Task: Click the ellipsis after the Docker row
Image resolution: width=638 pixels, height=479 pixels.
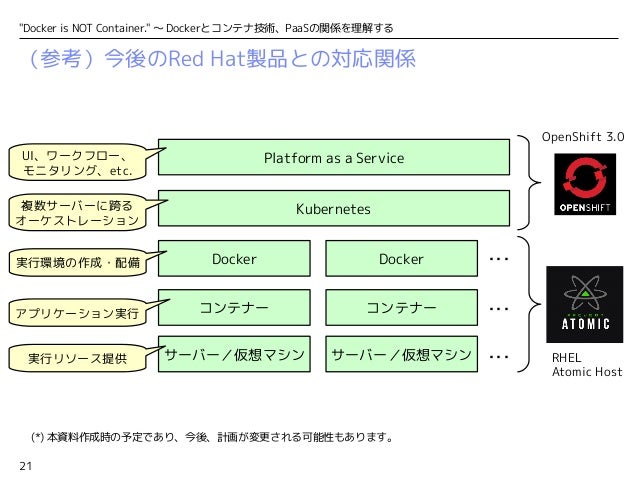Action: tap(499, 259)
